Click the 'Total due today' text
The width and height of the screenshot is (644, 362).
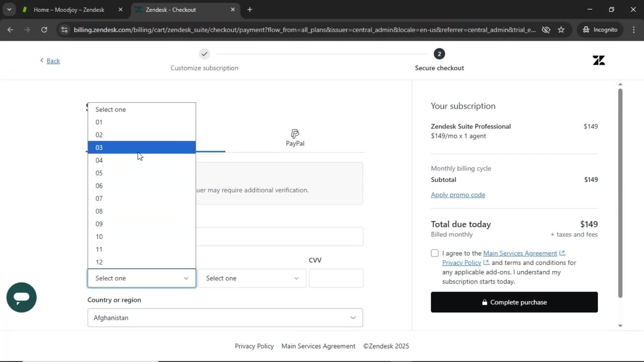[x=461, y=224]
